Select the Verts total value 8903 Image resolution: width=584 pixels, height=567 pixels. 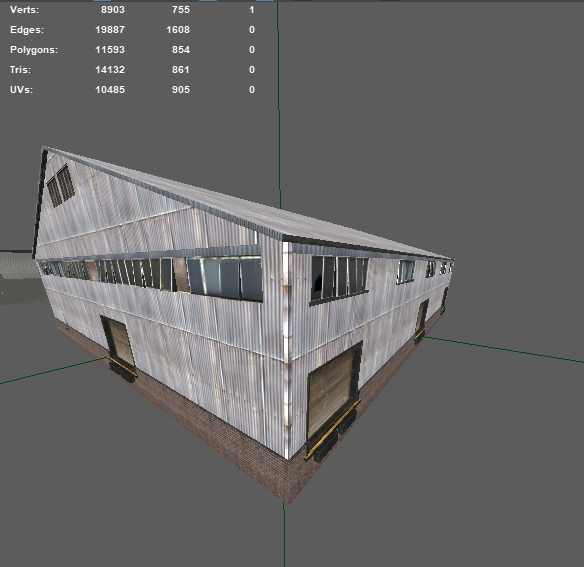click(x=112, y=10)
